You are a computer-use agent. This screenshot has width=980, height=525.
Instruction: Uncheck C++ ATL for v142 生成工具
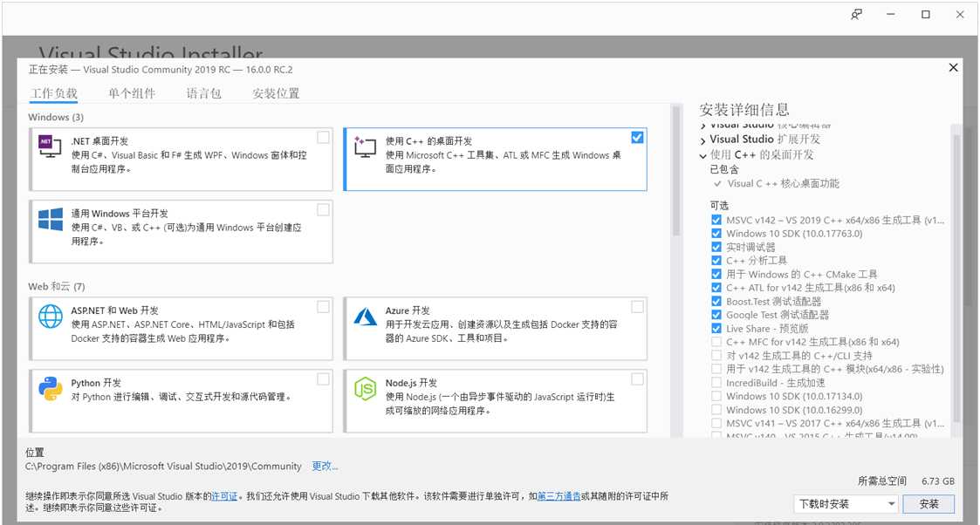716,288
